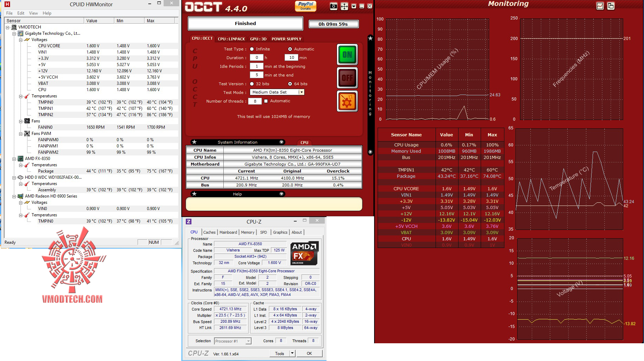
Task: Click the Gigabyte motherboard icon in tree
Action: click(x=20, y=33)
